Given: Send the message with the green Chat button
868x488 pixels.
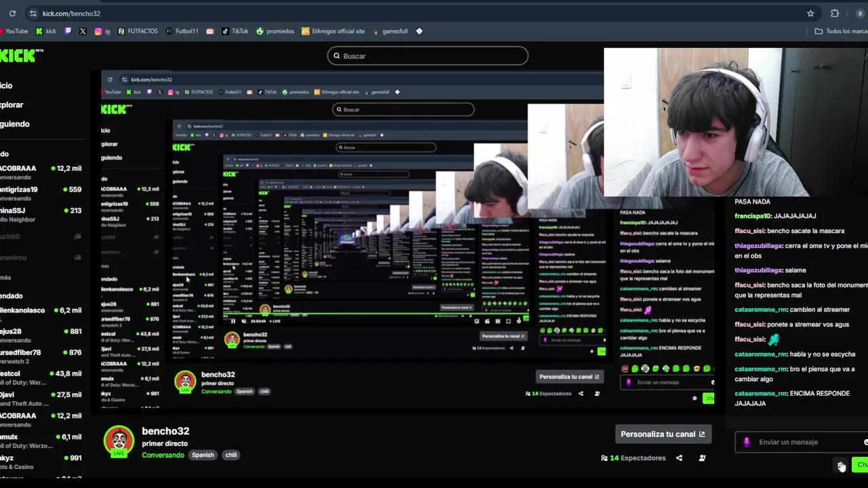Looking at the screenshot, I should click(861, 465).
